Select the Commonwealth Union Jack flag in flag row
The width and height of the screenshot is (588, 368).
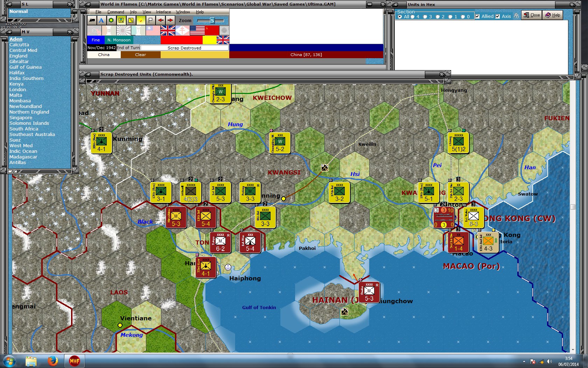tap(168, 30)
